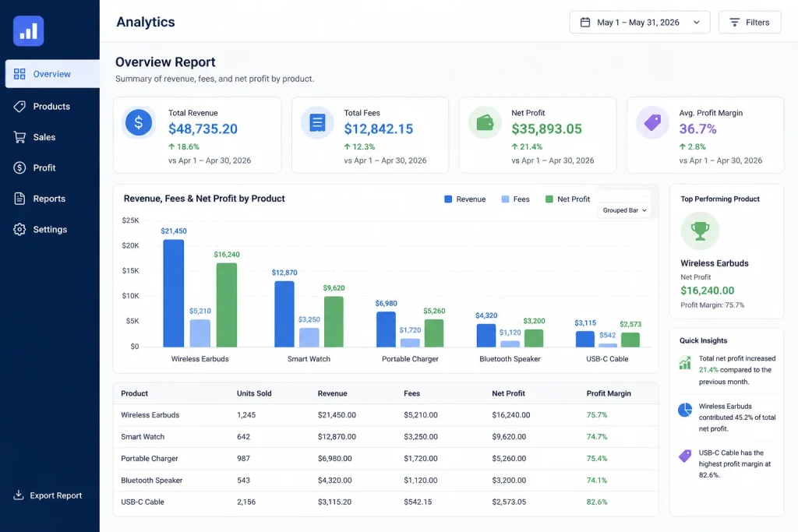Image resolution: width=798 pixels, height=532 pixels.
Task: Click the Bluetooth Speaker revenue bar $4,320
Action: click(486, 336)
